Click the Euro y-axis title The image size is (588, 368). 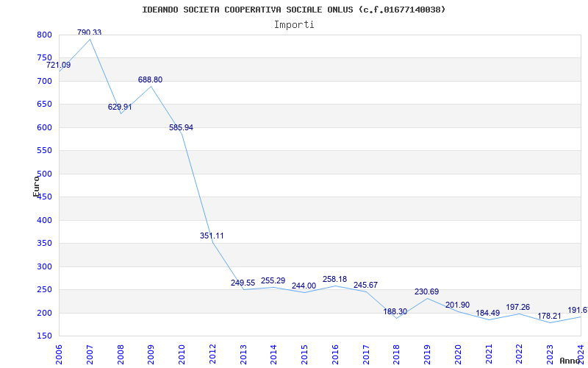pyautogui.click(x=36, y=186)
